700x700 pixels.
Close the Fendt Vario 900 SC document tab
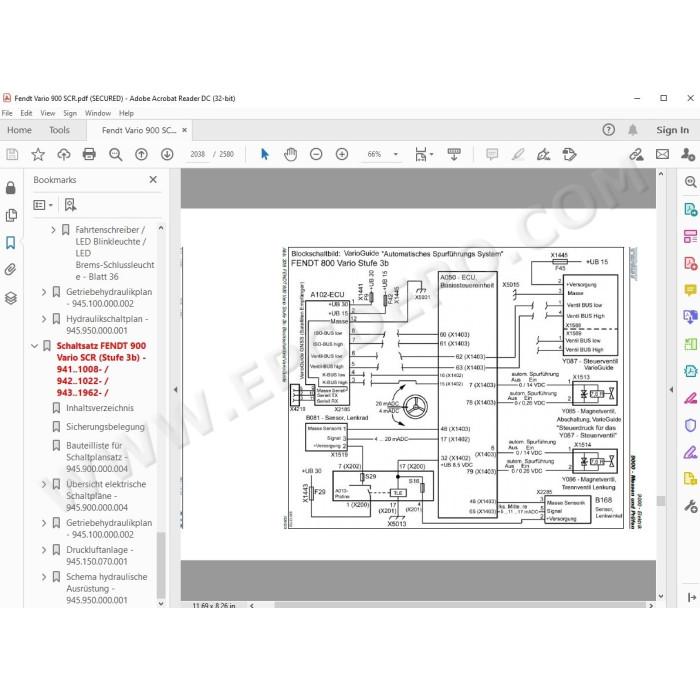point(184,130)
